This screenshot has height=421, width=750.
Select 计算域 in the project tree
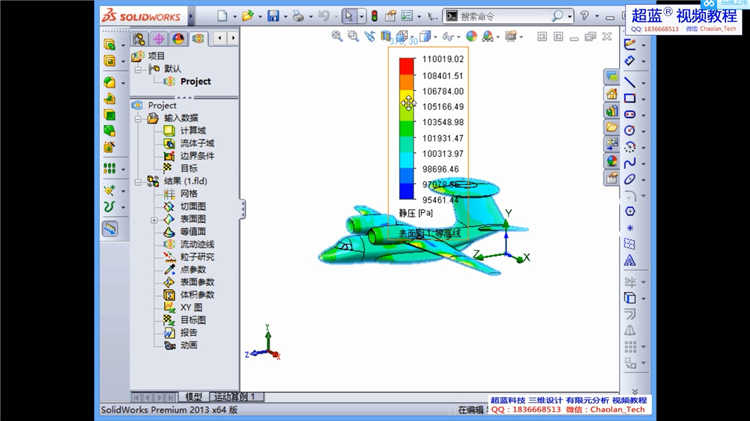pyautogui.click(x=193, y=130)
